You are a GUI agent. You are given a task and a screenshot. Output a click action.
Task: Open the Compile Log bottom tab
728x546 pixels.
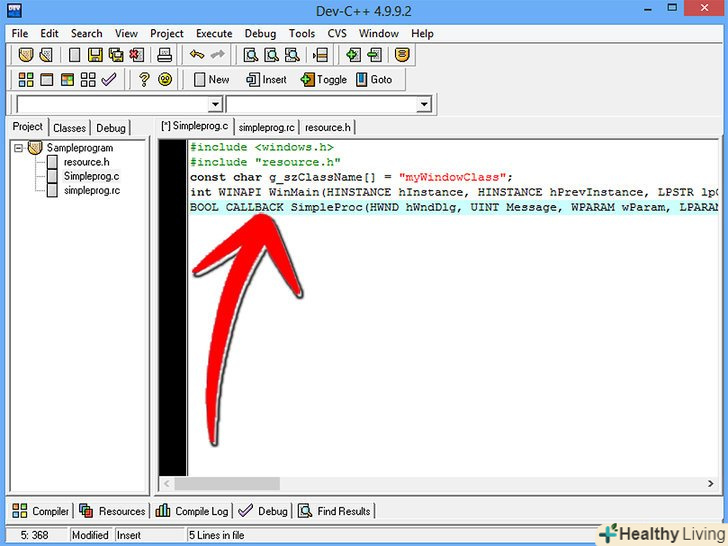(x=192, y=511)
